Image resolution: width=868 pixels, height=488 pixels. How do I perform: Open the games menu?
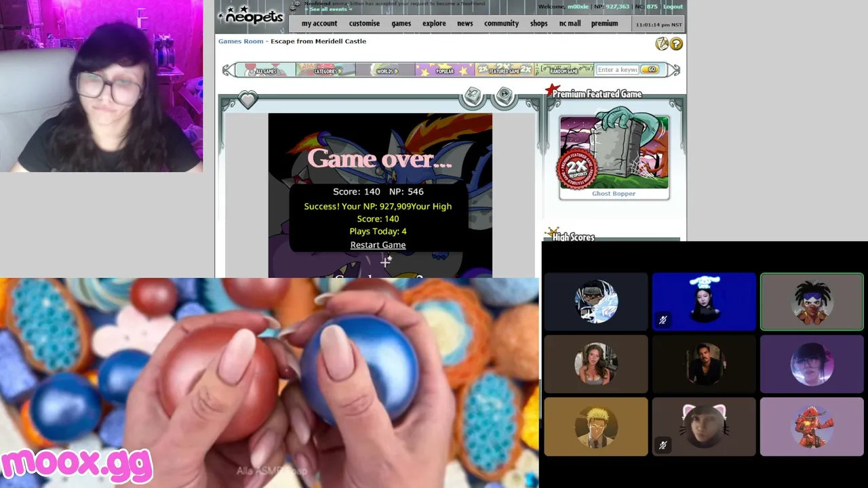[x=401, y=23]
